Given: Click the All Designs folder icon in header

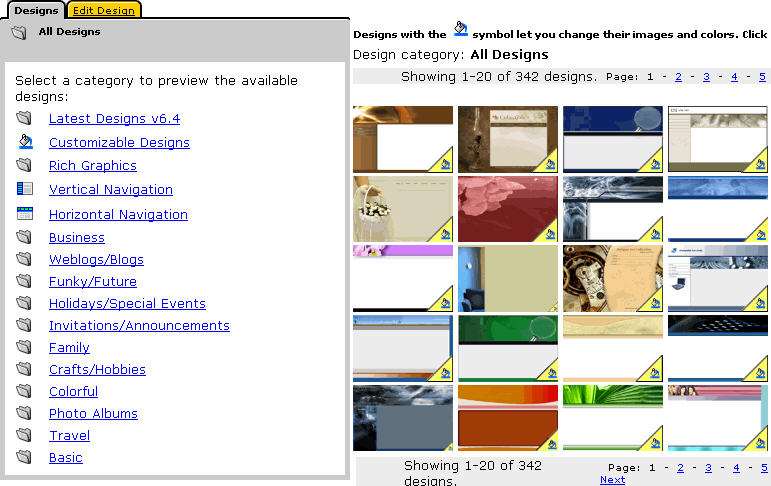Looking at the screenshot, I should (x=19, y=33).
